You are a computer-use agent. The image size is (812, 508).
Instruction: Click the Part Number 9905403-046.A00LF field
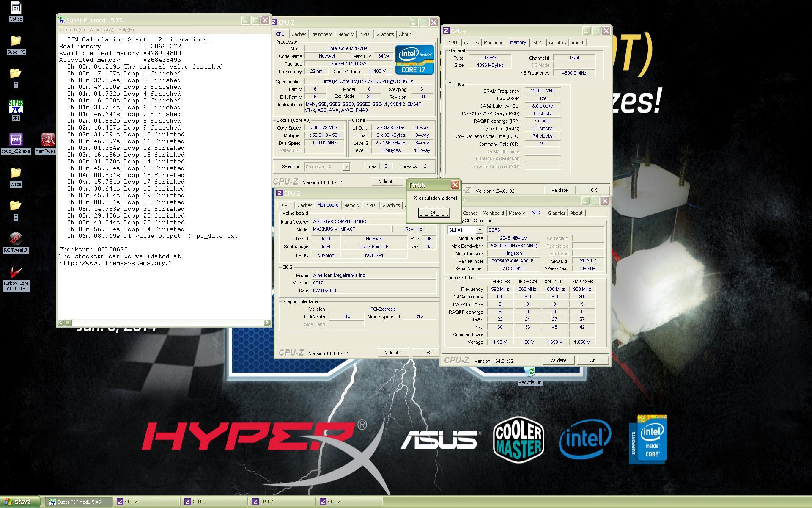point(513,261)
